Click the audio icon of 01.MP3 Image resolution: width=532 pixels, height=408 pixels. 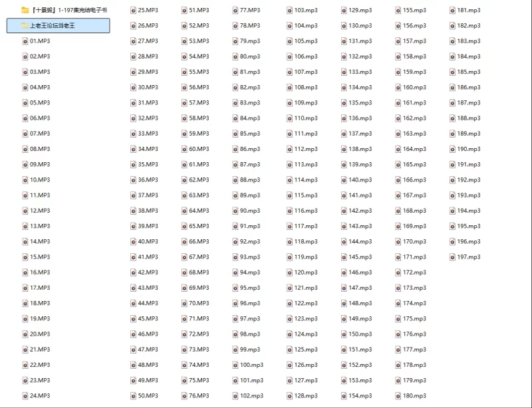pos(25,41)
